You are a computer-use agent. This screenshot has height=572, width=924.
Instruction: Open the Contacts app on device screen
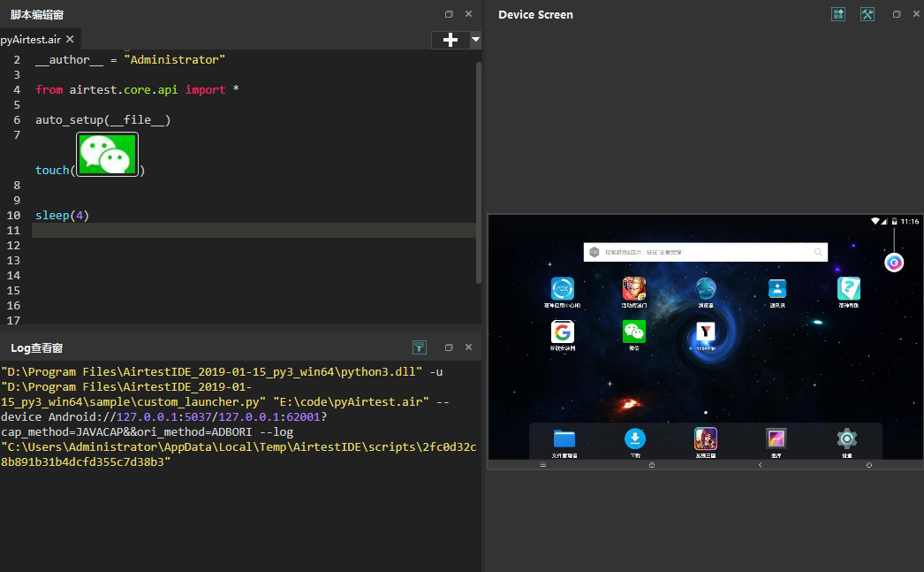(777, 289)
